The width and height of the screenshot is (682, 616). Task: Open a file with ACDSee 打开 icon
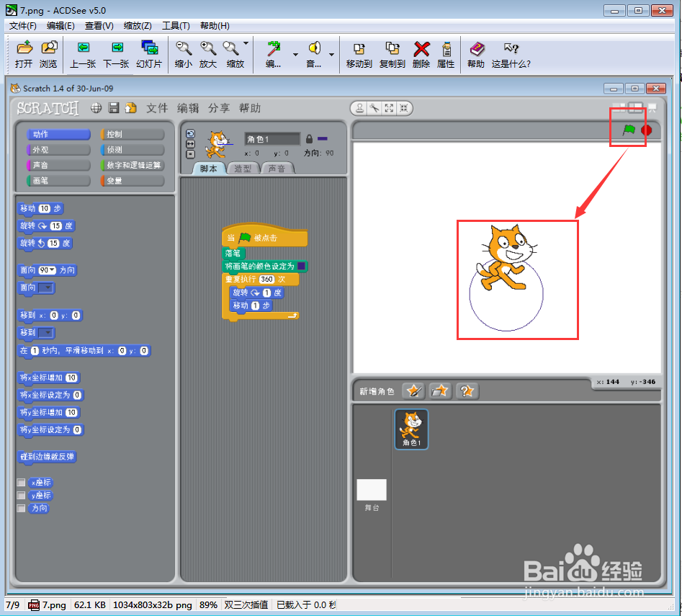coord(24,54)
